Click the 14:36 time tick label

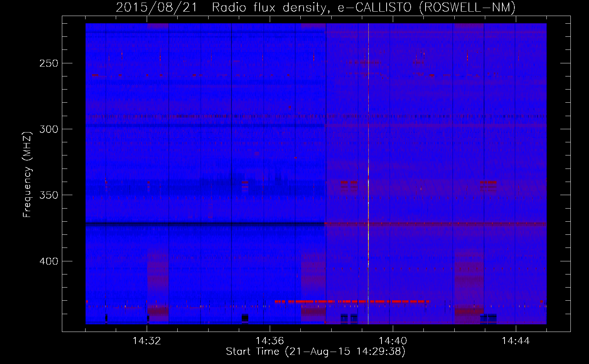[270, 341]
